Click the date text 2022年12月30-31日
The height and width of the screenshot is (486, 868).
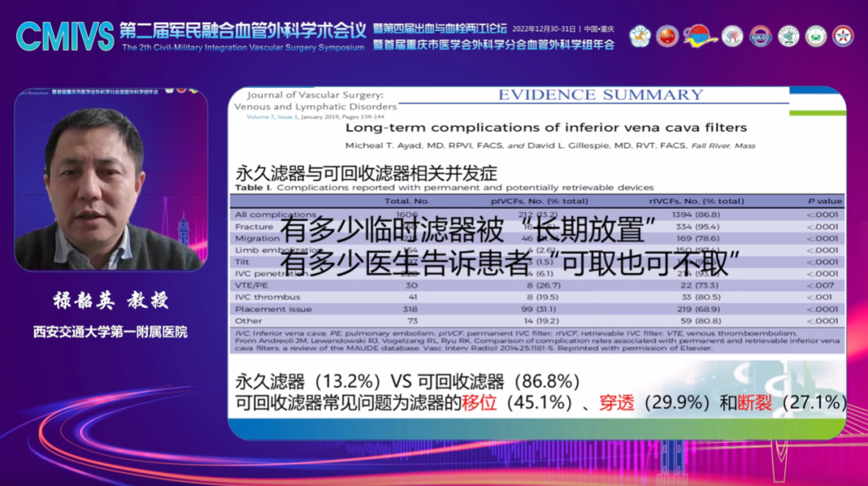coord(545,29)
